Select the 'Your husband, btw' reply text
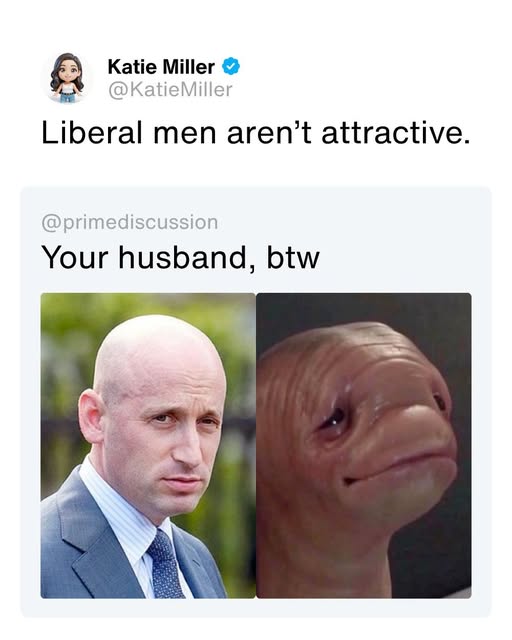The height and width of the screenshot is (640, 512). 180,258
